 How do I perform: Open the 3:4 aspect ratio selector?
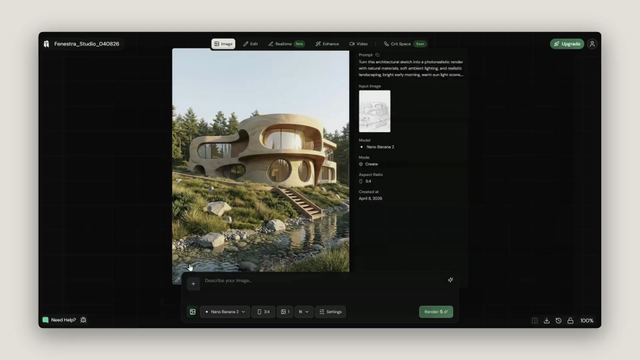(x=263, y=312)
